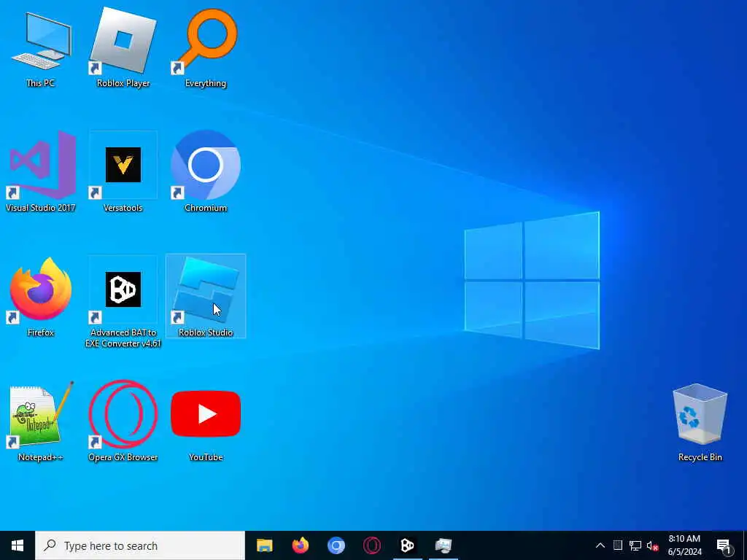Click the square tray icon beside the chevron
The height and width of the screenshot is (560, 747).
(x=618, y=545)
